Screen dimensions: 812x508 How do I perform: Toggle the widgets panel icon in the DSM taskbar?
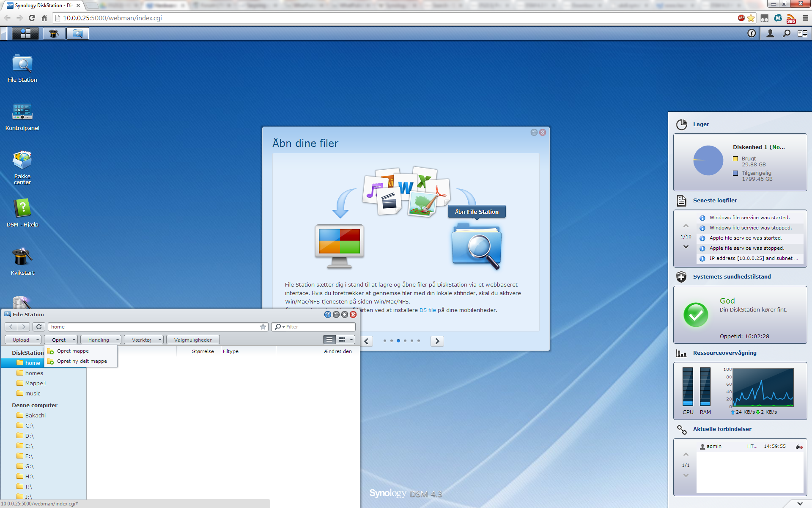(802, 33)
